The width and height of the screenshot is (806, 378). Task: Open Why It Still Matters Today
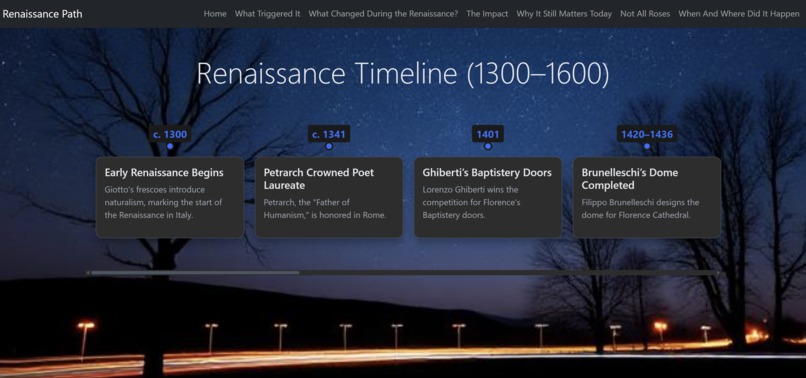[x=564, y=14]
